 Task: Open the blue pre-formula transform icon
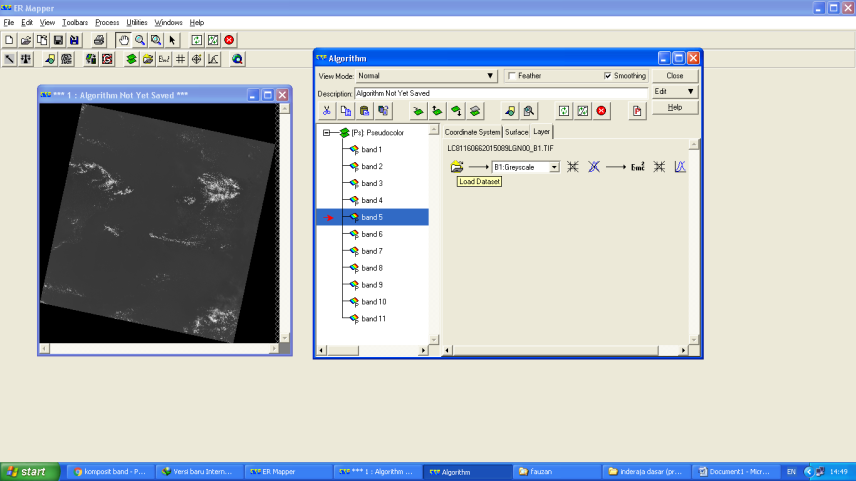594,167
